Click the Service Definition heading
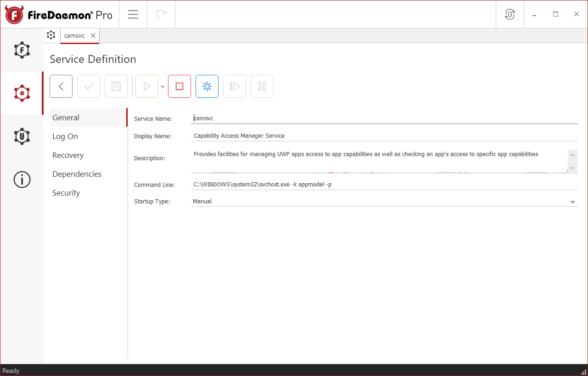The height and width of the screenshot is (376, 588). [93, 59]
